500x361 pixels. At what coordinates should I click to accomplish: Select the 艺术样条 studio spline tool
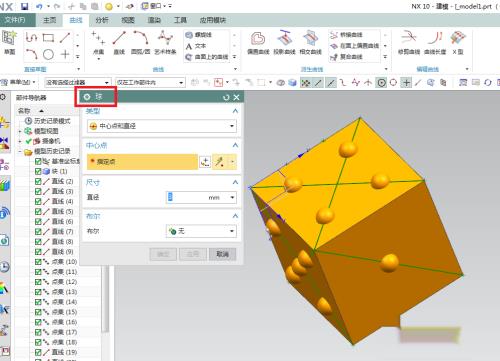click(x=165, y=43)
